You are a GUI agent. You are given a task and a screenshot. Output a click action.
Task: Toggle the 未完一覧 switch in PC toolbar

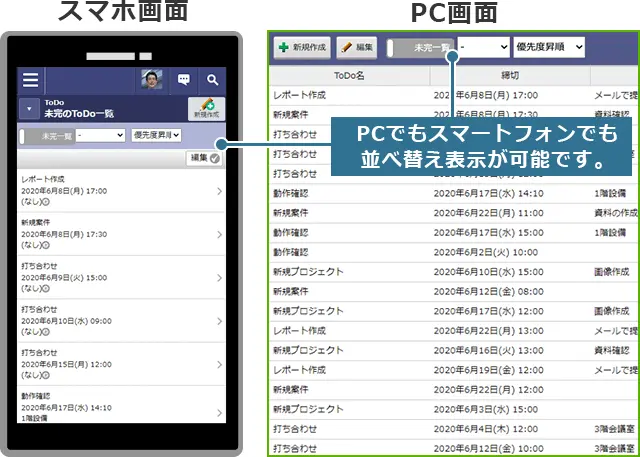[421, 47]
